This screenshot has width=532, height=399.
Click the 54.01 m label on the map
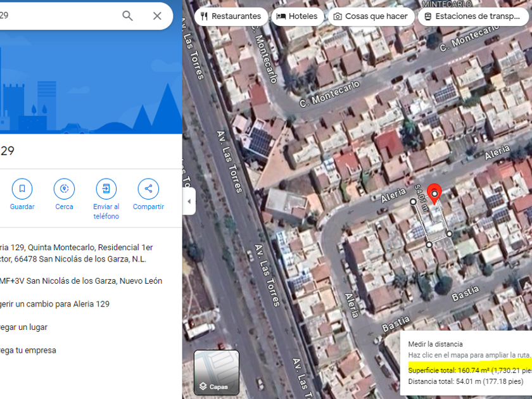(x=421, y=198)
